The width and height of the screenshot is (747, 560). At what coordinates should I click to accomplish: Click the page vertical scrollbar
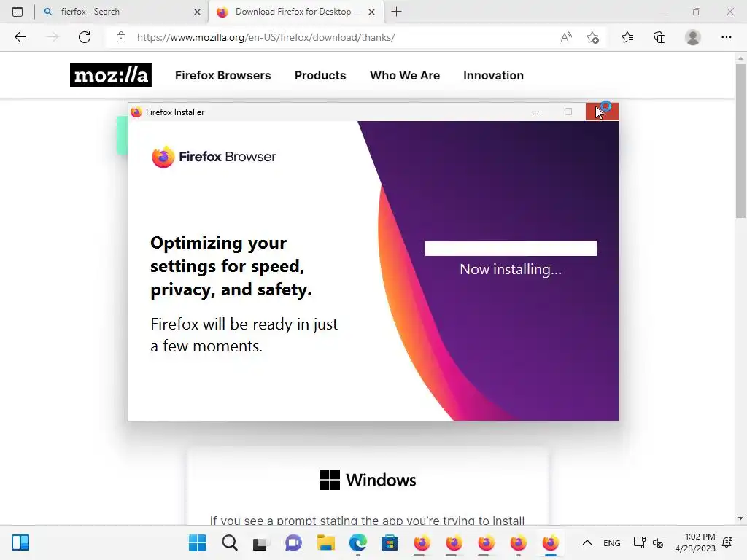(740, 141)
